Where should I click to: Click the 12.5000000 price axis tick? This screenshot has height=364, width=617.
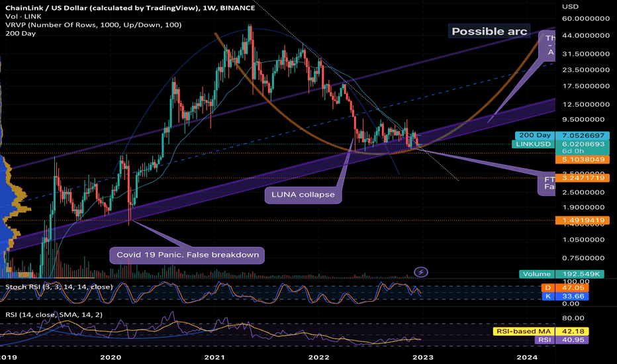[x=586, y=105]
